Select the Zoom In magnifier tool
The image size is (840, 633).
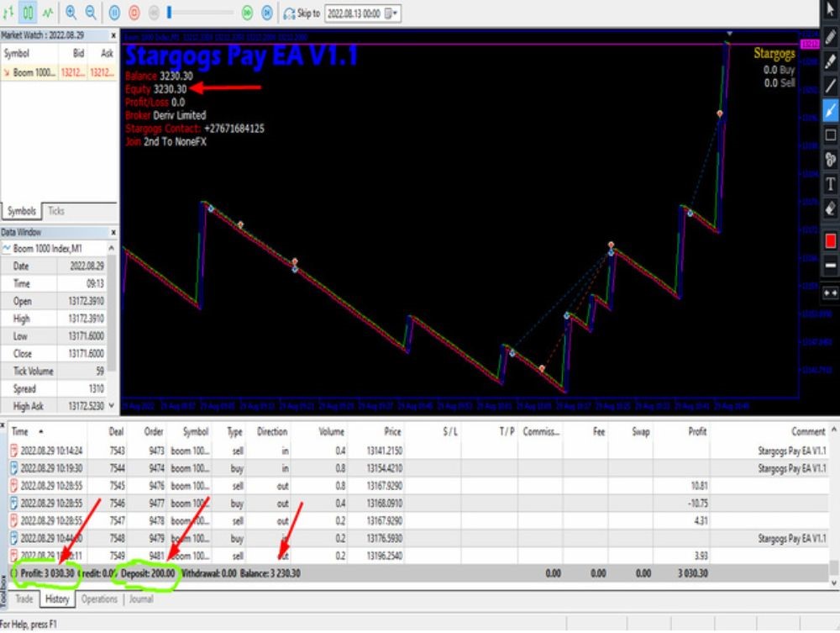tap(71, 12)
